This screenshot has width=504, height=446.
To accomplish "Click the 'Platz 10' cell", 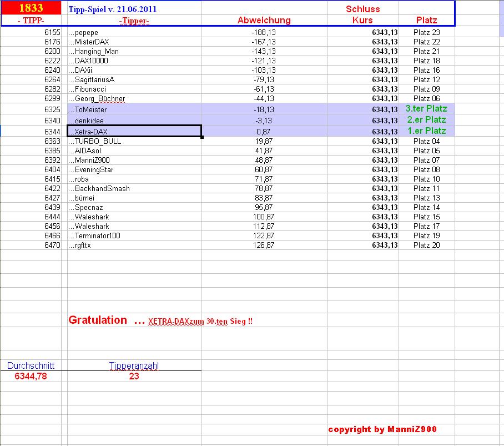I will pos(426,179).
